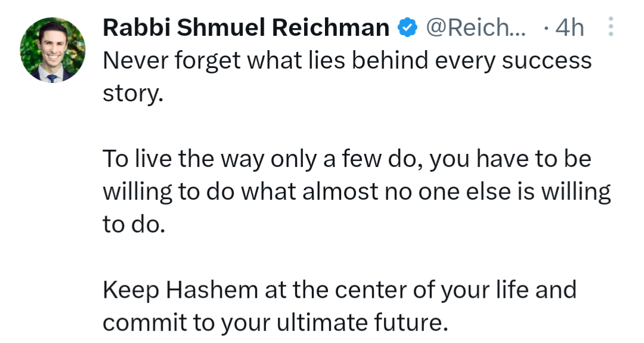
Task: Open the Rabbi Shmuel Reichman display name
Action: (246, 27)
